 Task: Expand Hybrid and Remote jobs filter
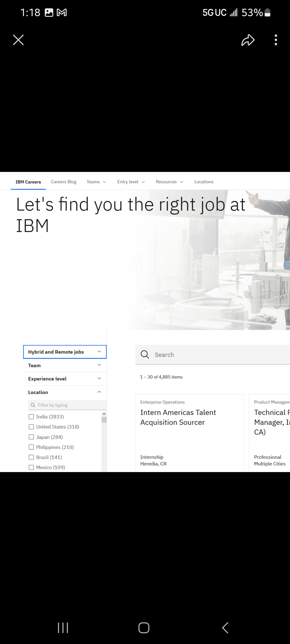[65, 352]
